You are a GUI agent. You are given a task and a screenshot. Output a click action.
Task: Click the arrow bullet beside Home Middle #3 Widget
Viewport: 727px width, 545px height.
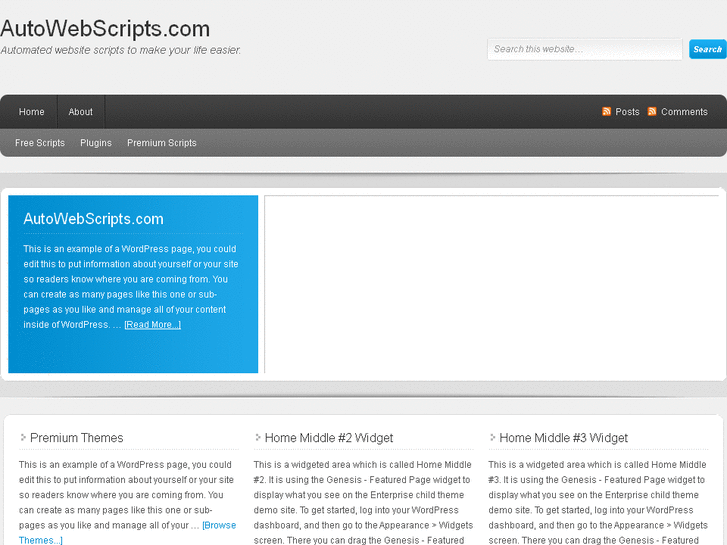(492, 437)
